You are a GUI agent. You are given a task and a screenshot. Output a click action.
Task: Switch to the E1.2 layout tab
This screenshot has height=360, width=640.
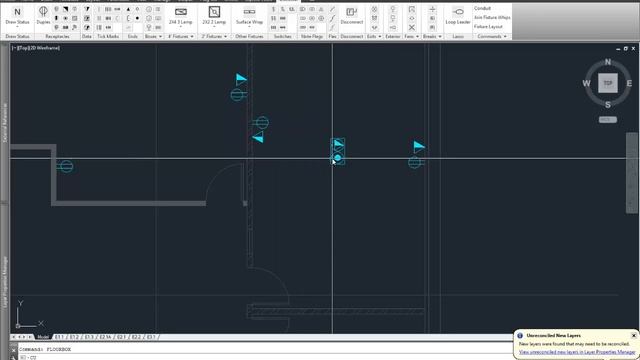coord(74,337)
